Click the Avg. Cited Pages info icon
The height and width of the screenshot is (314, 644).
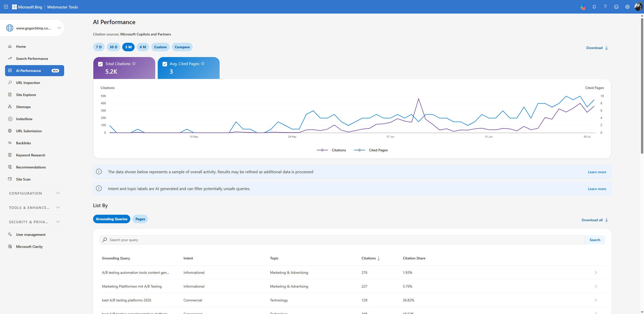203,64
